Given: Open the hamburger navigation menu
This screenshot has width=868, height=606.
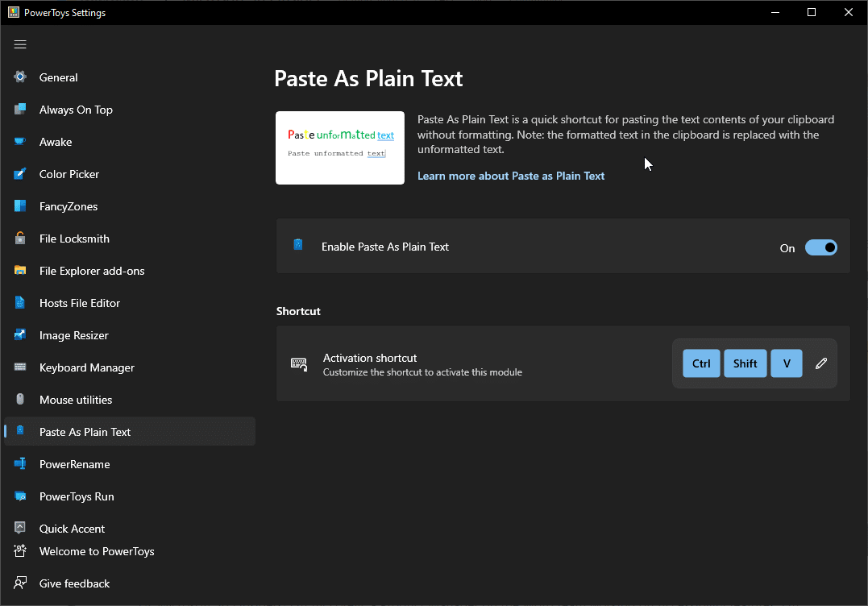Looking at the screenshot, I should pyautogui.click(x=20, y=44).
